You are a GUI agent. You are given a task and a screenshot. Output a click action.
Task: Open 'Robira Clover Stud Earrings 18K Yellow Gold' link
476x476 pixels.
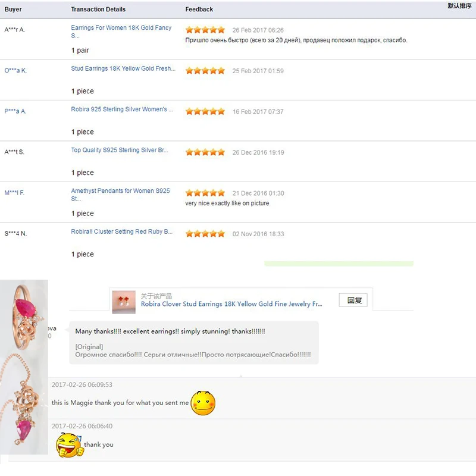click(231, 304)
